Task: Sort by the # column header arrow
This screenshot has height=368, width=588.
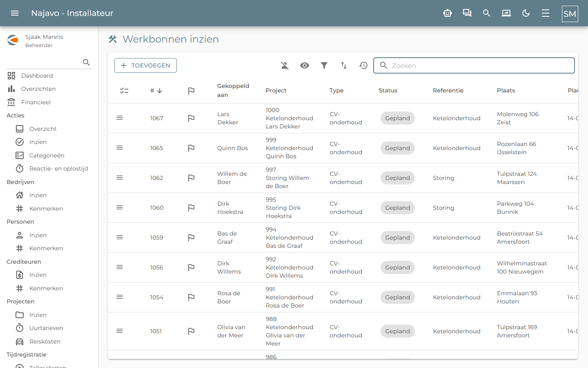Action: tap(160, 91)
